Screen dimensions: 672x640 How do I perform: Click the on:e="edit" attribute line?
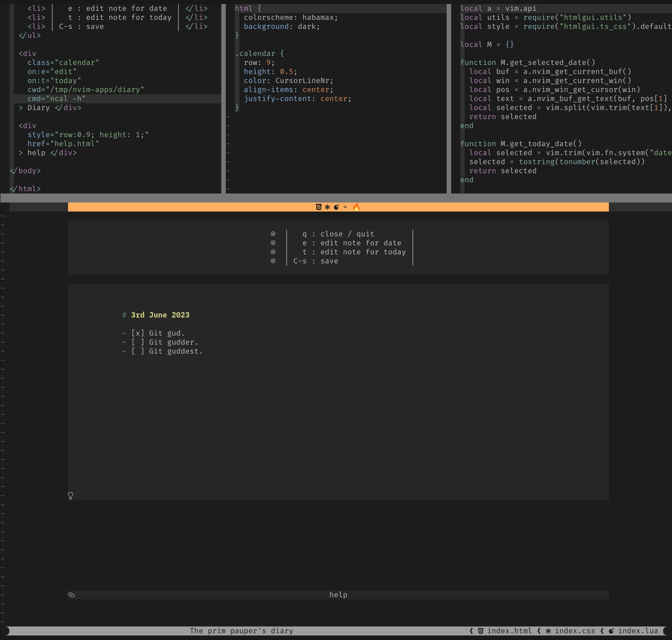click(52, 72)
